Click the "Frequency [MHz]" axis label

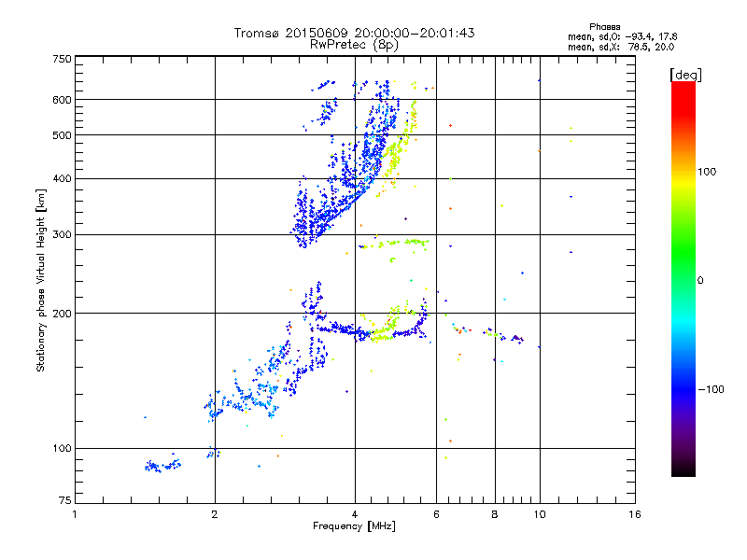coord(354,526)
